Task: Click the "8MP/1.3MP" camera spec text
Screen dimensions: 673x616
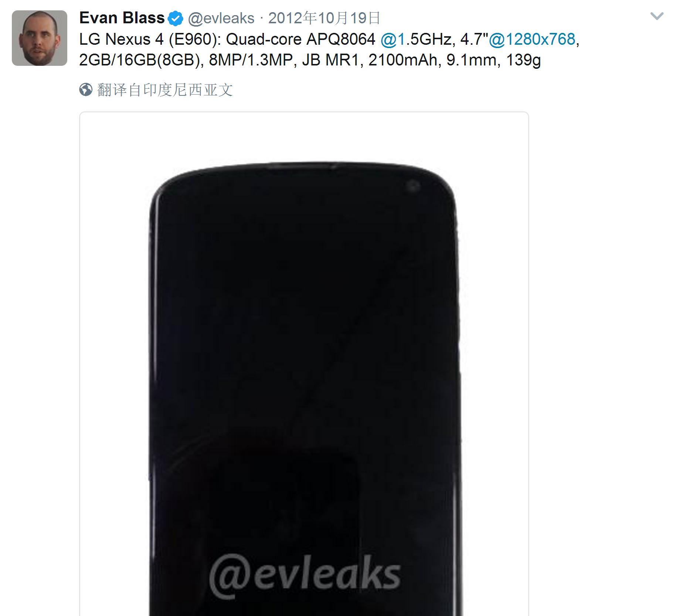Action: point(251,60)
